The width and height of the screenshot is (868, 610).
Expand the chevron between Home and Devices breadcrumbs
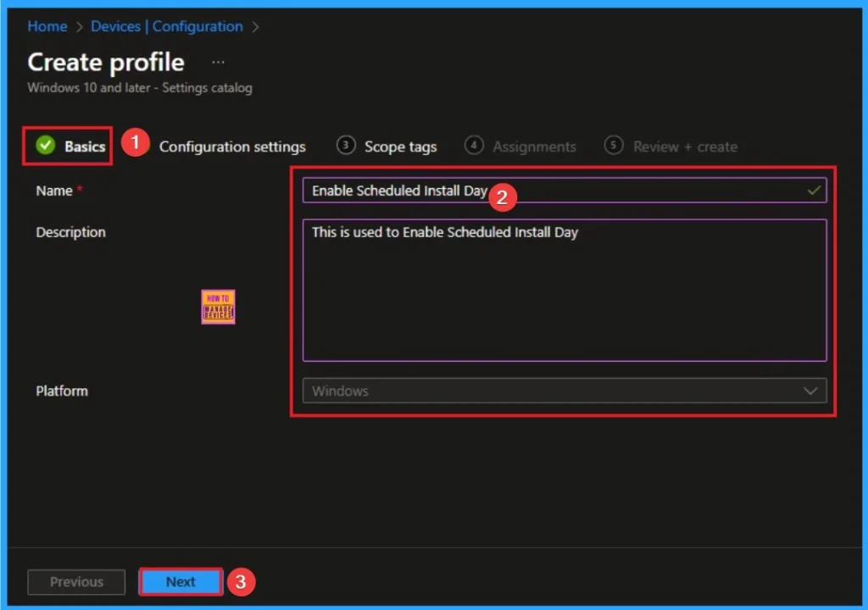coord(77,26)
